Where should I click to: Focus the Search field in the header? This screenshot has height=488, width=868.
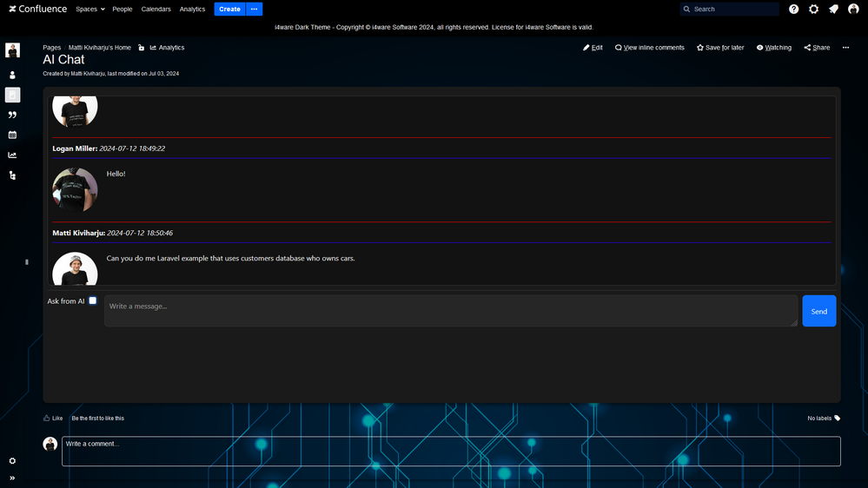click(x=729, y=9)
